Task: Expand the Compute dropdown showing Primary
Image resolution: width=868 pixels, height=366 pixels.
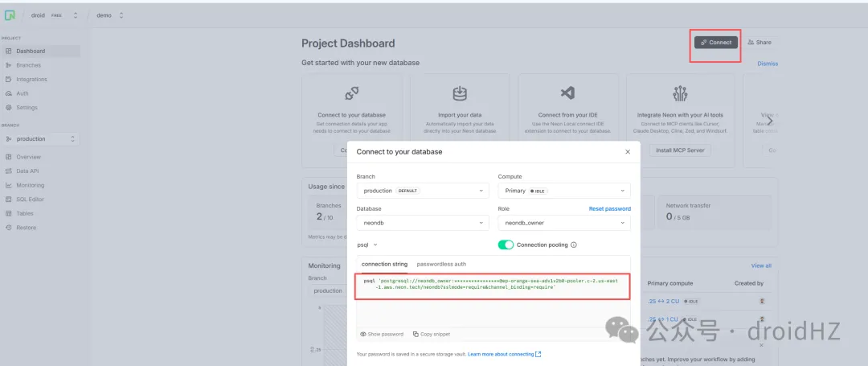Action: [x=564, y=191]
